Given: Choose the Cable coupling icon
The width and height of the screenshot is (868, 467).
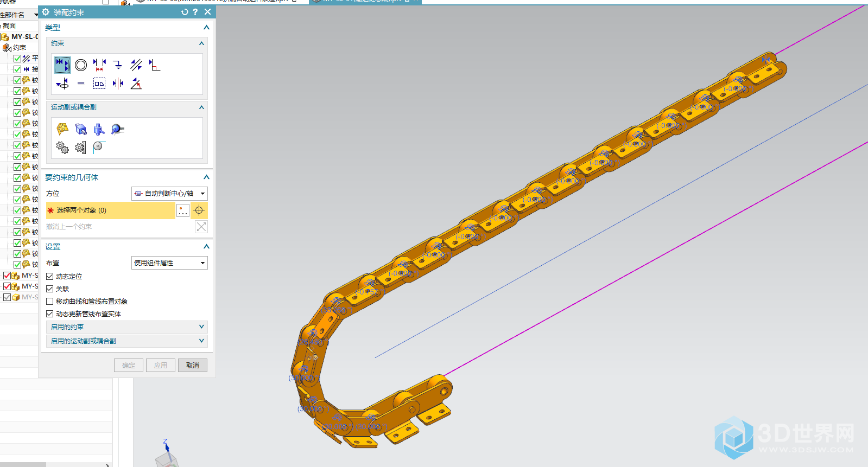Looking at the screenshot, I should (99, 147).
